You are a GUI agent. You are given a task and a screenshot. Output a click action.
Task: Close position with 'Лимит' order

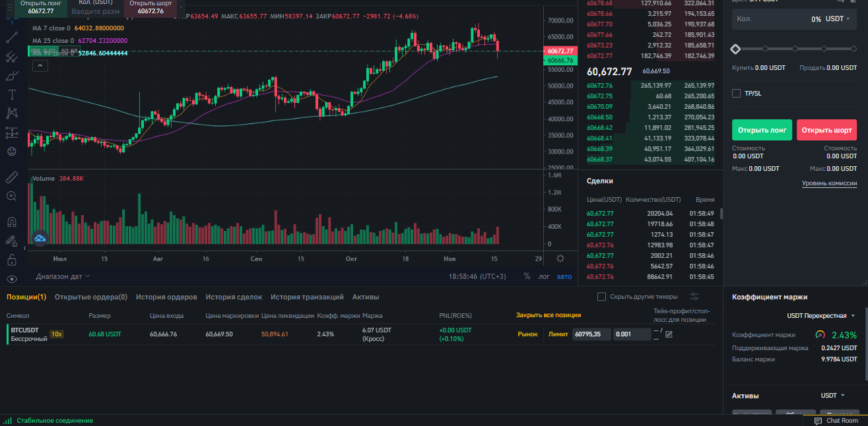pyautogui.click(x=558, y=334)
